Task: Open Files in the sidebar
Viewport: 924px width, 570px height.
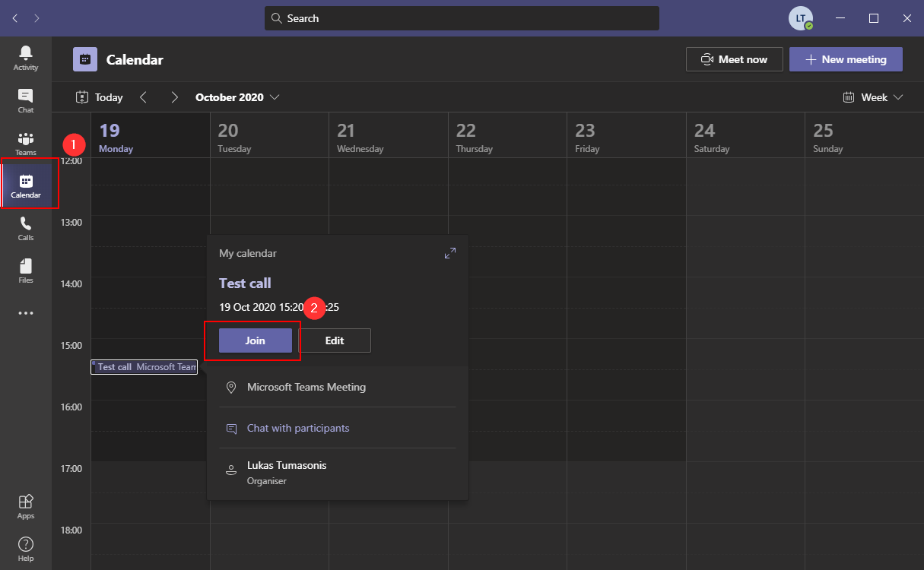Action: (26, 271)
